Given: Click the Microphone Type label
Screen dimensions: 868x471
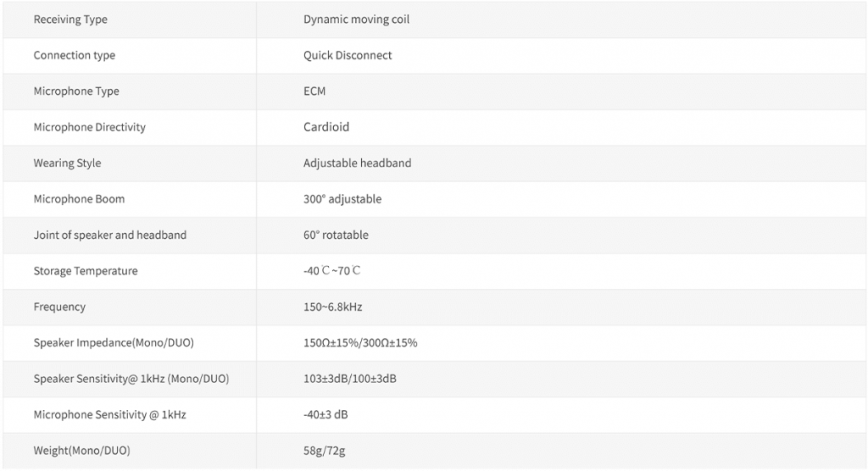Looking at the screenshot, I should pos(76,91).
